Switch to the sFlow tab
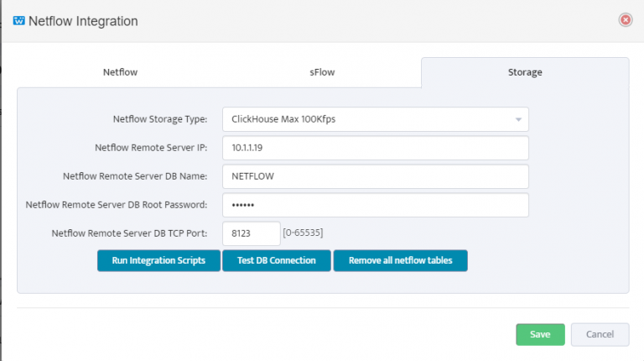This screenshot has width=644, height=361. [322, 72]
